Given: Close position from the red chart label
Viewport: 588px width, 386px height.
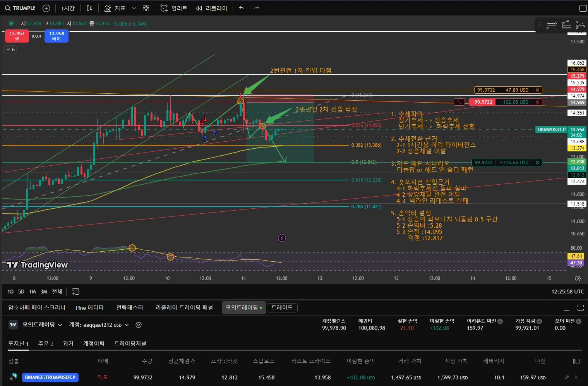Looking at the screenshot, I should coord(537,102).
